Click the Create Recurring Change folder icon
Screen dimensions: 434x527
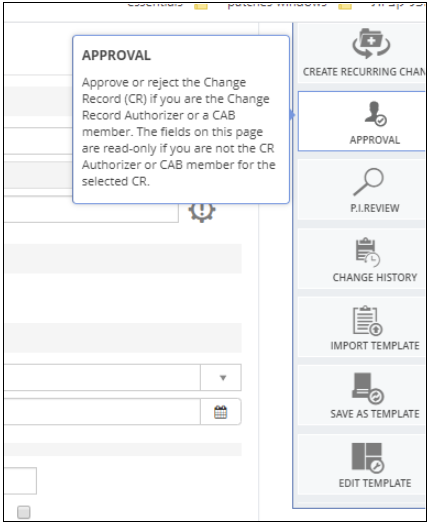(x=371, y=43)
